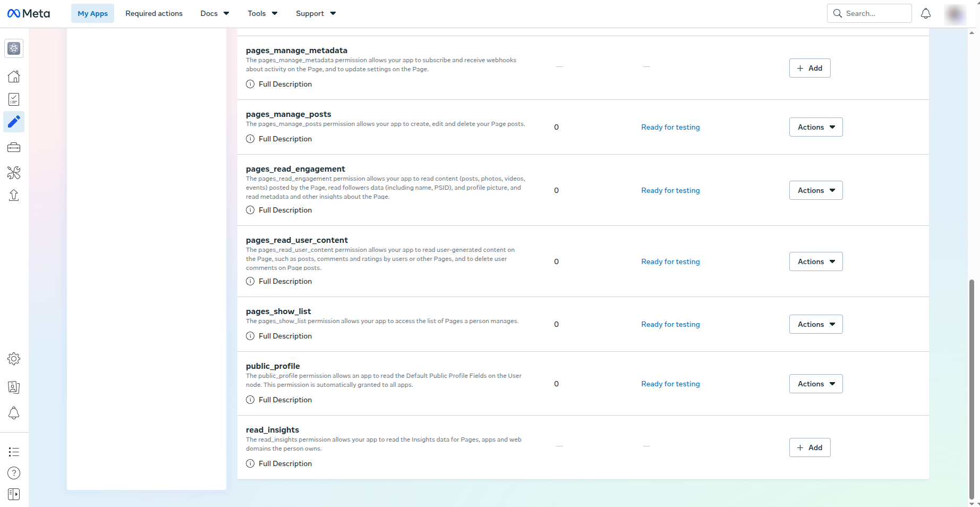Open info icon for pages_manage_posts
The width and height of the screenshot is (980, 507).
tap(250, 139)
